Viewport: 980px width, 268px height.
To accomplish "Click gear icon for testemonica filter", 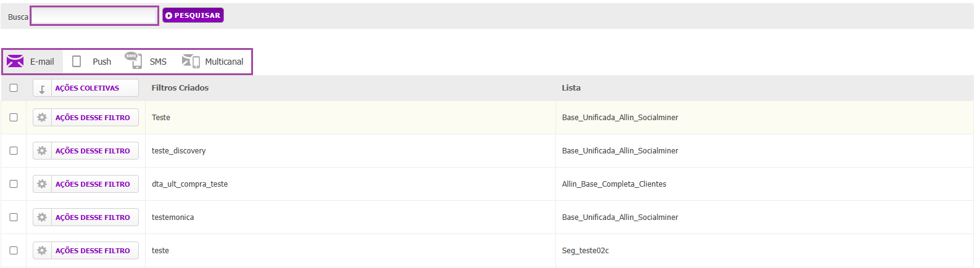I will (x=42, y=217).
